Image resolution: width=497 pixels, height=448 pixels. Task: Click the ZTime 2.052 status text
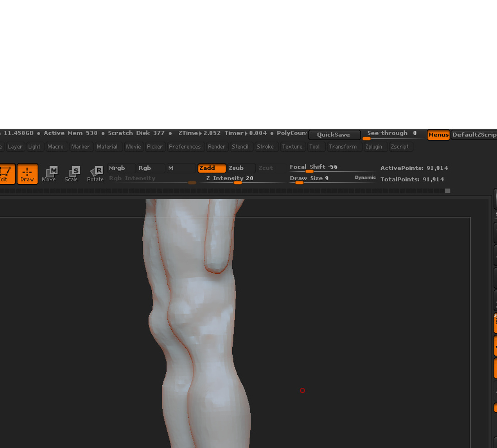tap(199, 133)
